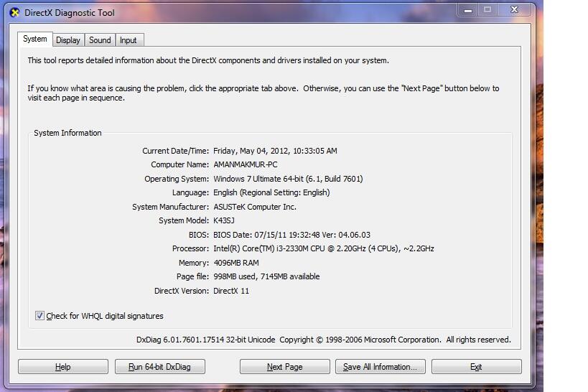588x392 pixels.
Task: Maximize the DirectX Diagnostic Tool window
Action: coord(487,10)
